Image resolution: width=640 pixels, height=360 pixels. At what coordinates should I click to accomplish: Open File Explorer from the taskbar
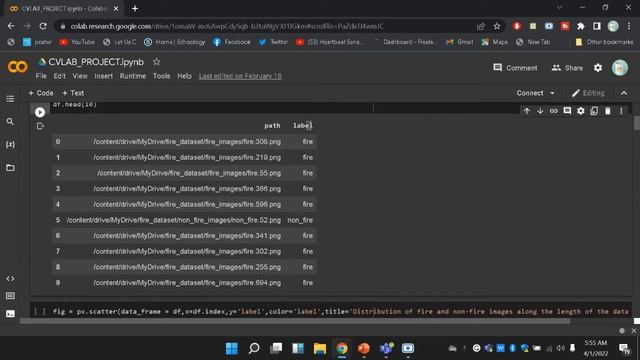coord(320,348)
